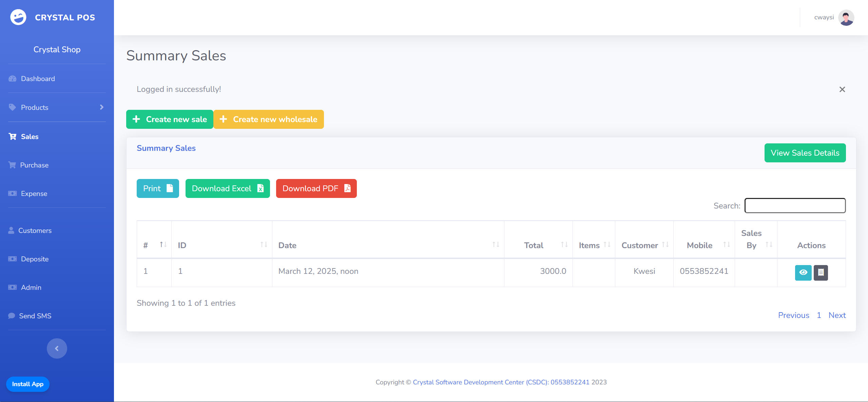Collapse the sidebar with round arrow button
Screen dimensions: 868x402
point(57,348)
